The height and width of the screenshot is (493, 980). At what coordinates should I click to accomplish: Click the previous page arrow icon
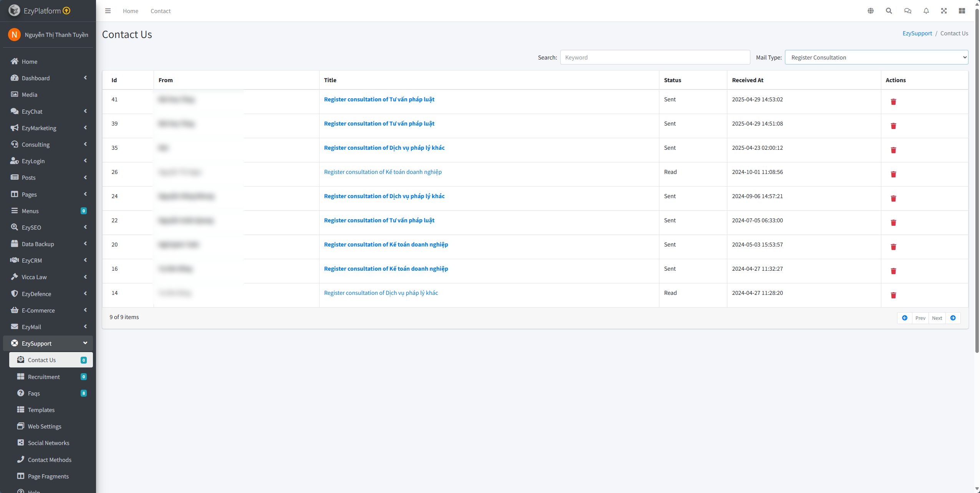tap(905, 318)
